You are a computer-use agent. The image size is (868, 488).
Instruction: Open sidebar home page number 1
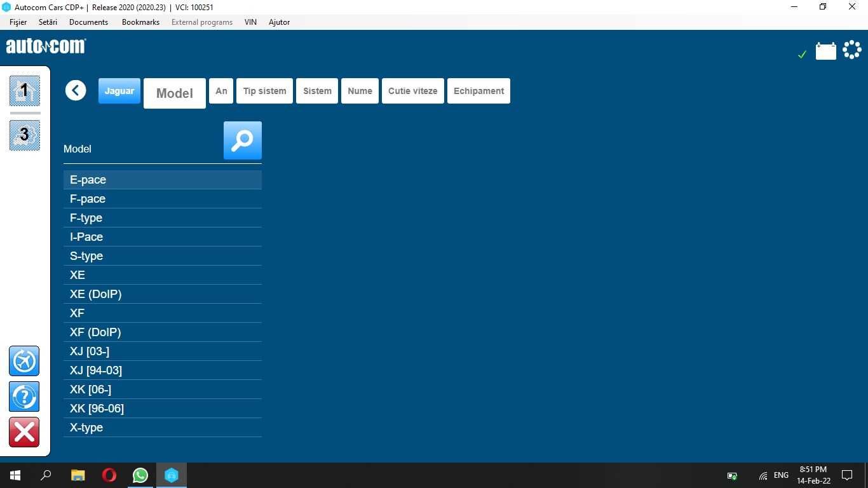coord(25,91)
